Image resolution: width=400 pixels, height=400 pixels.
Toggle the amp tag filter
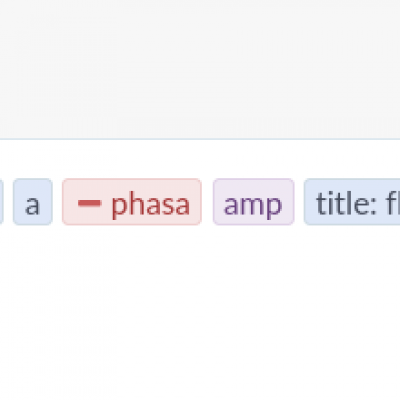[x=253, y=202]
